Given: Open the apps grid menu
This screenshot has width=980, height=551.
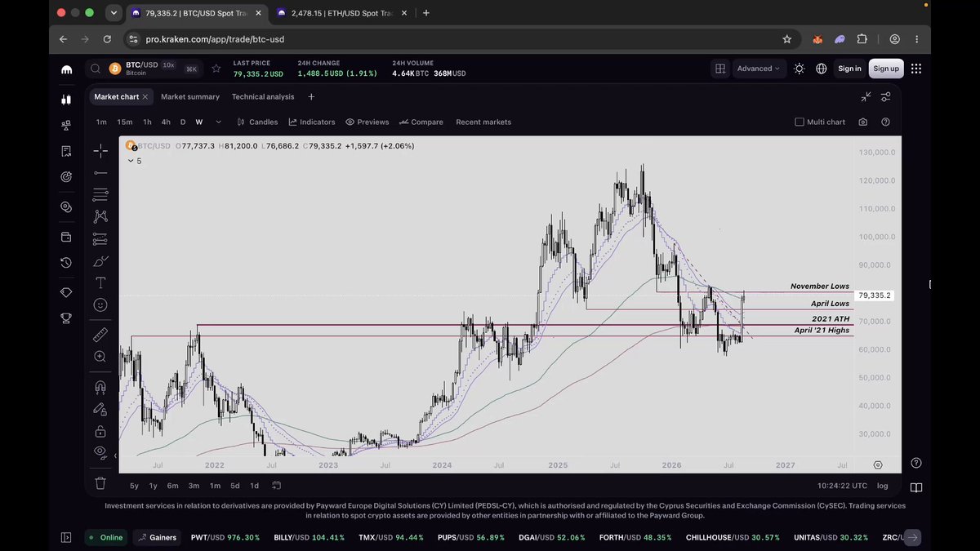Looking at the screenshot, I should [915, 69].
